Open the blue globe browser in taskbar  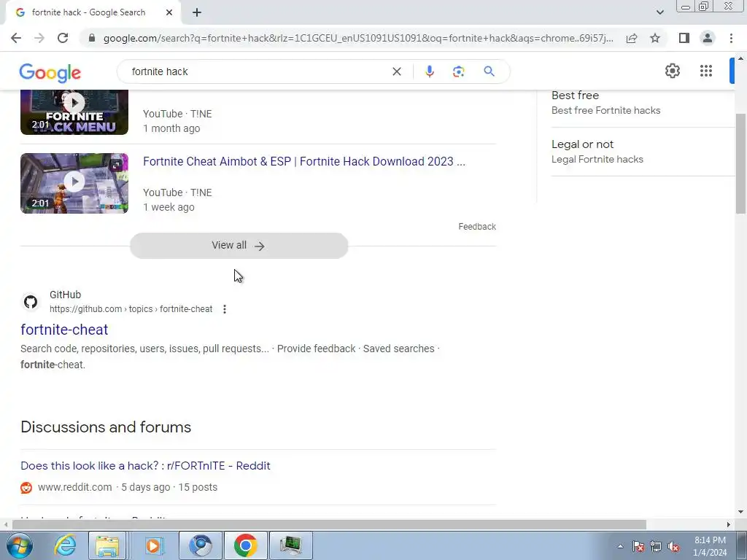point(200,545)
